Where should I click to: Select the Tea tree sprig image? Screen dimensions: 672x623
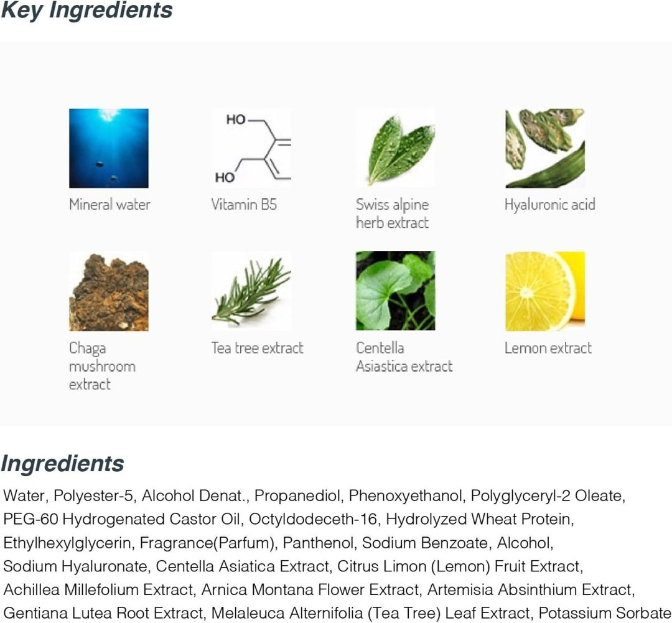251,291
